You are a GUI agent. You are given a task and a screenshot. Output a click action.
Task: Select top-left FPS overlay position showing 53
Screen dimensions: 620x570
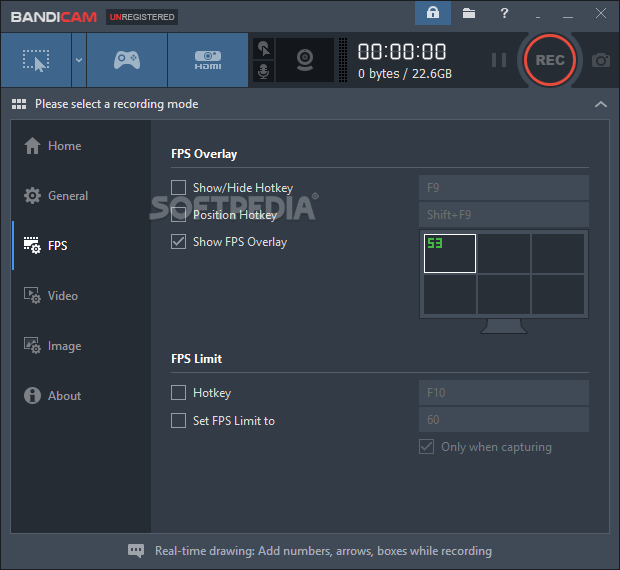[x=450, y=253]
